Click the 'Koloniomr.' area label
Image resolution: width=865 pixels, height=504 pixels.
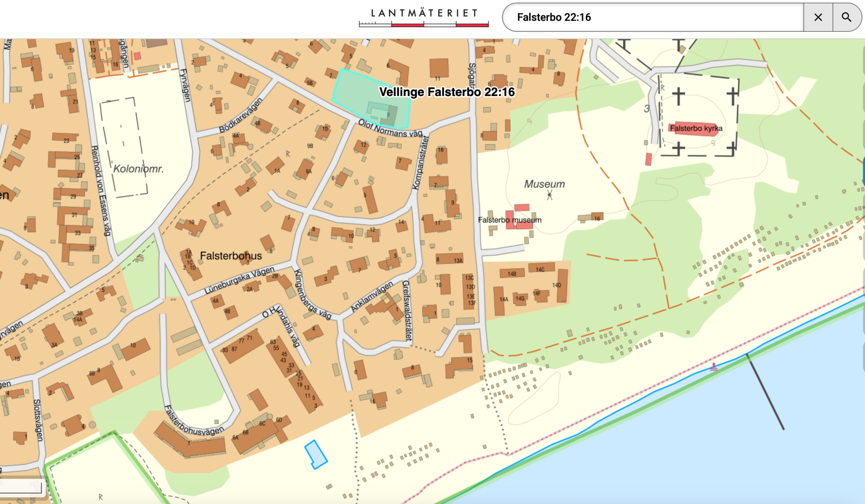pos(139,169)
